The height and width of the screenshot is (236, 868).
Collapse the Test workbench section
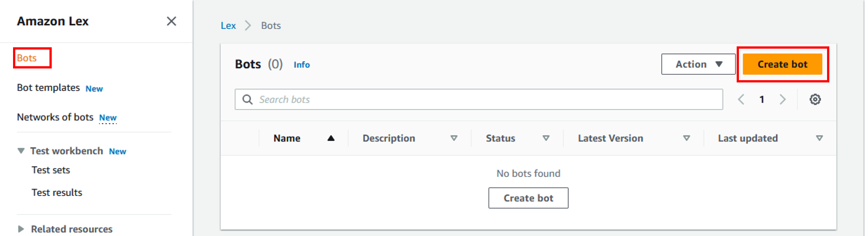click(21, 151)
